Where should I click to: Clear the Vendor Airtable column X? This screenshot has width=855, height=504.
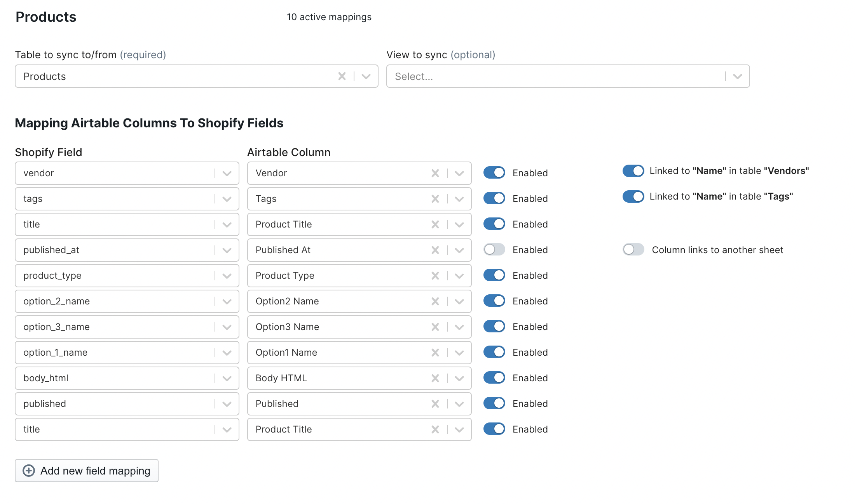pyautogui.click(x=435, y=173)
